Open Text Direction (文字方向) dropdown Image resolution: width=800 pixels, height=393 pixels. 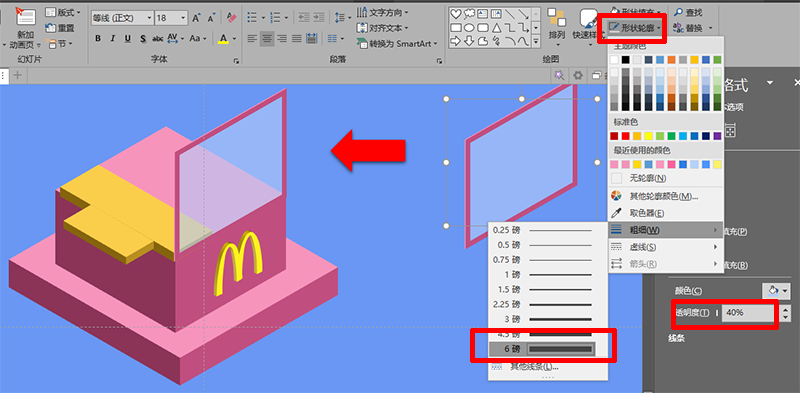click(383, 12)
